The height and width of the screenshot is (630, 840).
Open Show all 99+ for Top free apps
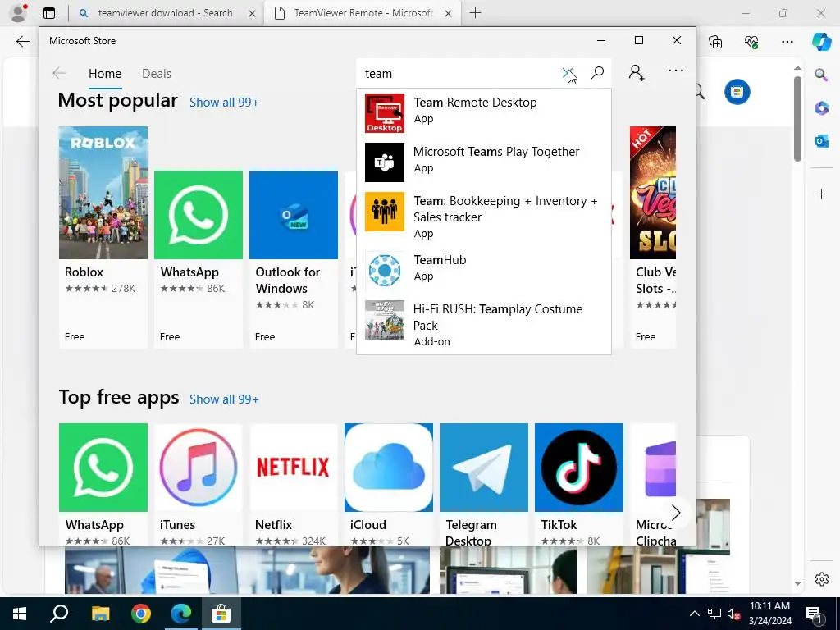point(224,399)
